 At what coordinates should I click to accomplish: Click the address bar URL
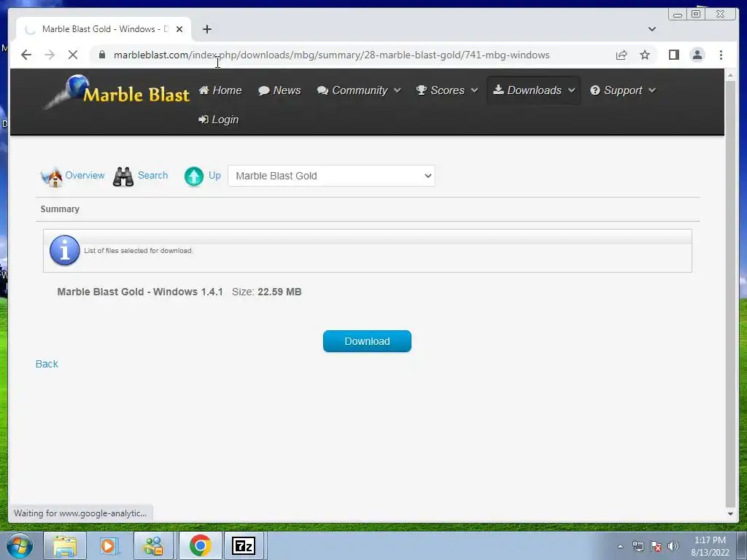click(x=332, y=55)
